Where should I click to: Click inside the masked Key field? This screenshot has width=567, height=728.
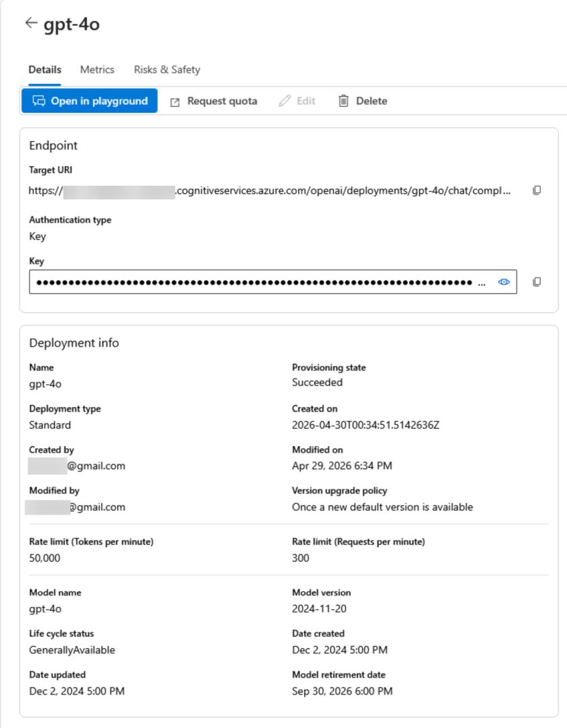[272, 282]
